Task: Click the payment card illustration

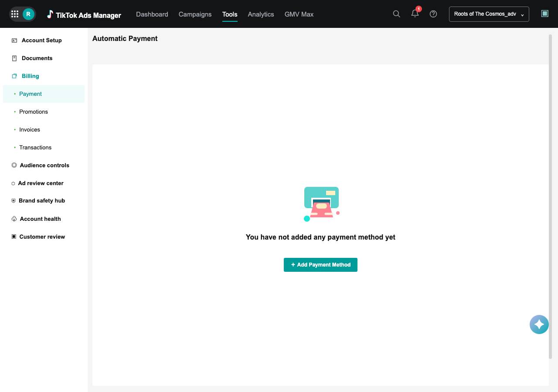Action: [322, 204]
